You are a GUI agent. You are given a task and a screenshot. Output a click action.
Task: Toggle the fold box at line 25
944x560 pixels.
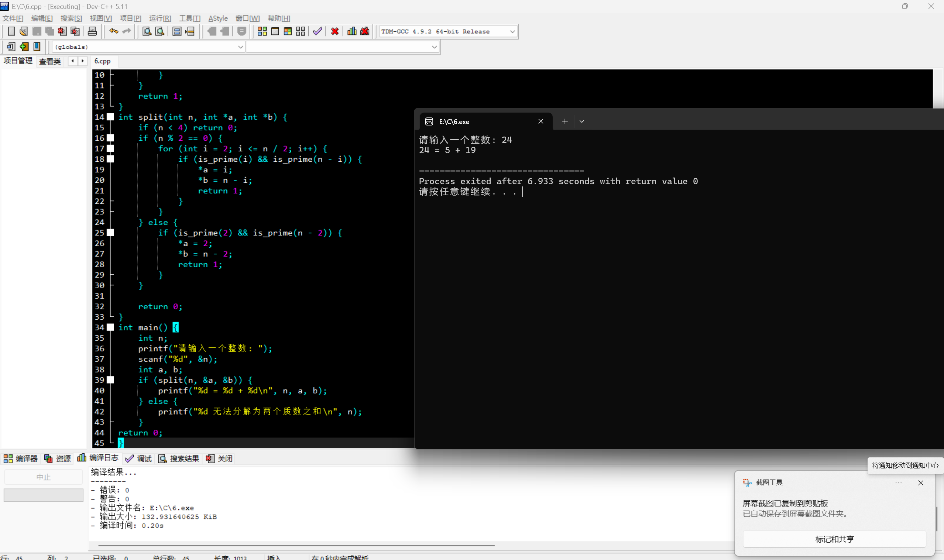110,233
